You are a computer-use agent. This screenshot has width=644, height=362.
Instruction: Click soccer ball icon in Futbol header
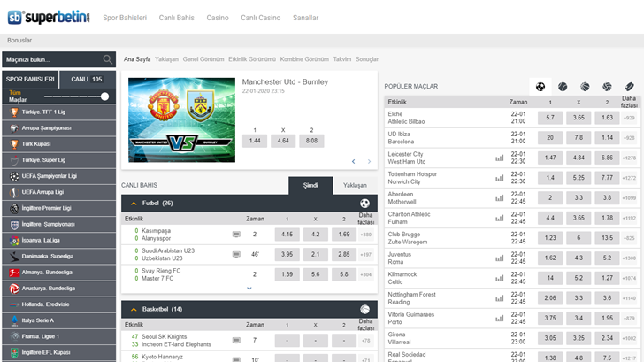(x=364, y=204)
